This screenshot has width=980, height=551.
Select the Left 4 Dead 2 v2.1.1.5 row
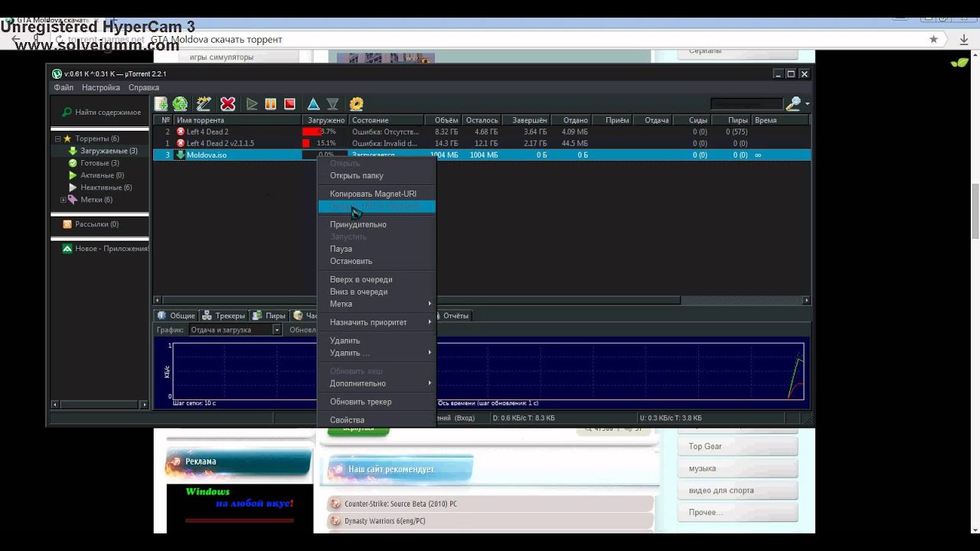tap(482, 143)
